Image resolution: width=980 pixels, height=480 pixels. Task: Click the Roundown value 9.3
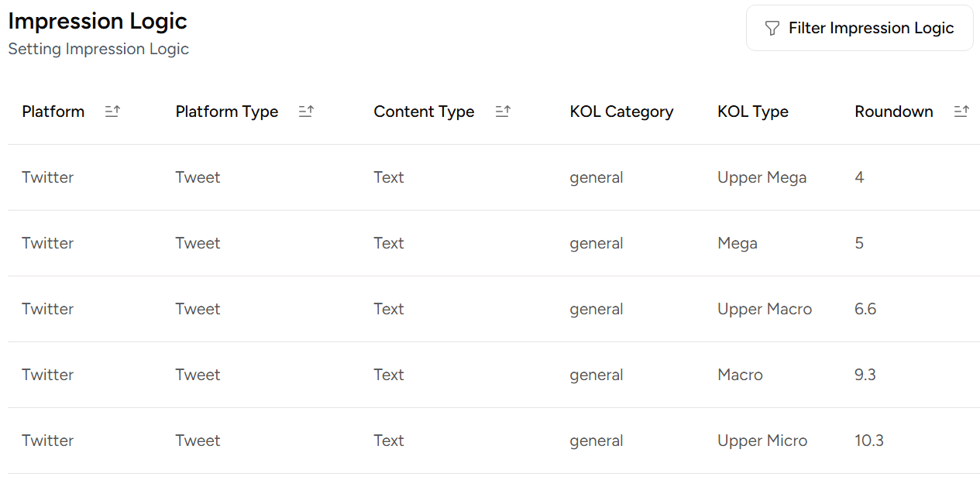click(865, 375)
